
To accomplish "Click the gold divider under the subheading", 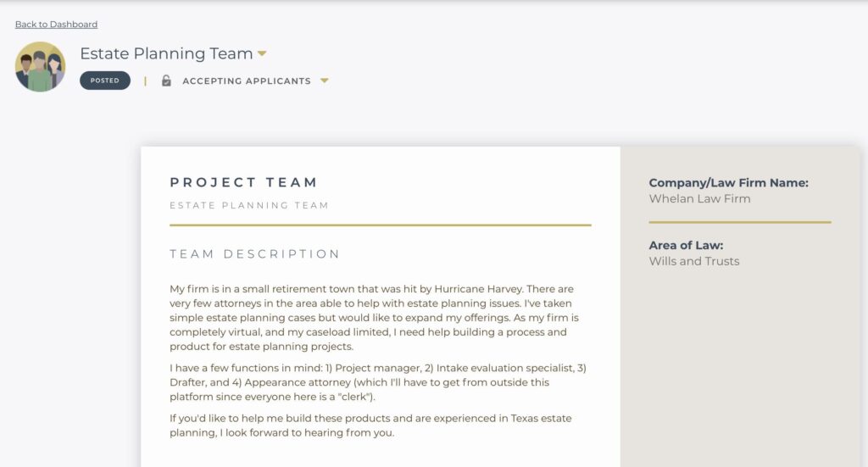I will [x=380, y=225].
